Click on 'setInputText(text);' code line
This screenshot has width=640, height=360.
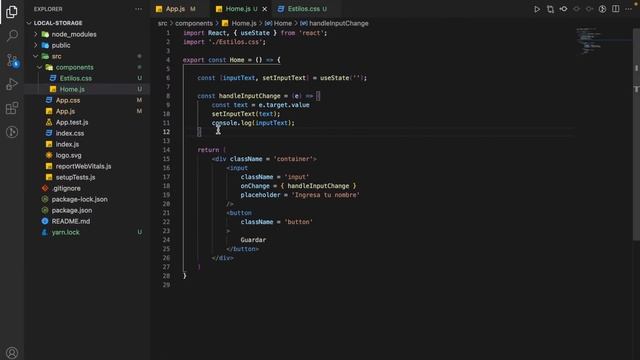point(246,114)
